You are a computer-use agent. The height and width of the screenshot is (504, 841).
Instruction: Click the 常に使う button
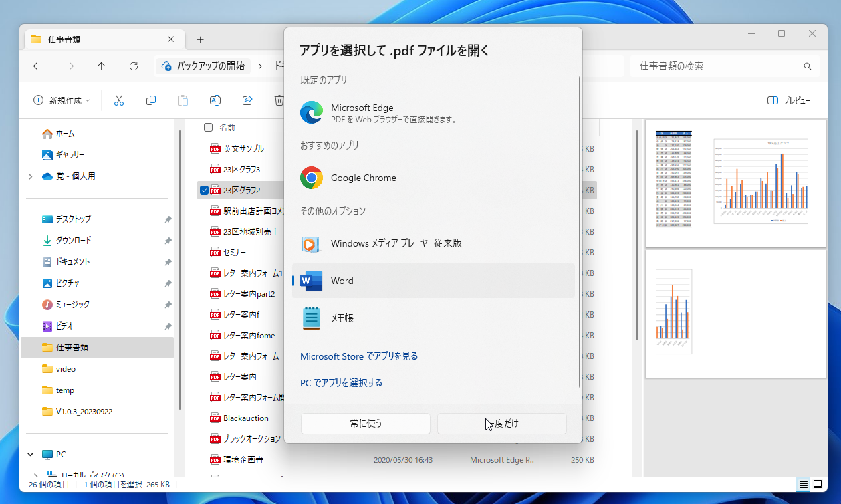366,423
